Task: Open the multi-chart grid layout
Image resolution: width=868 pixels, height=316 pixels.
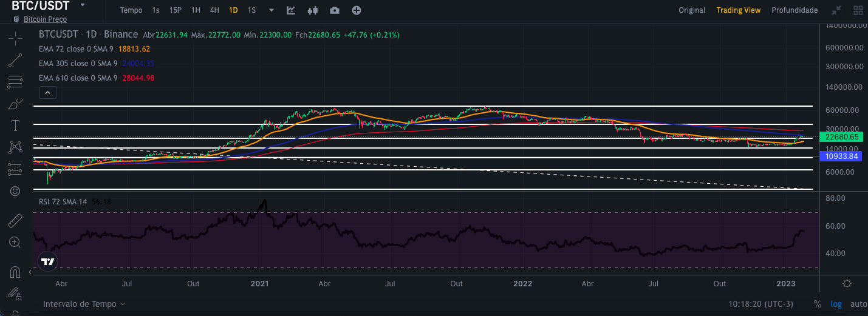Action: (858, 10)
